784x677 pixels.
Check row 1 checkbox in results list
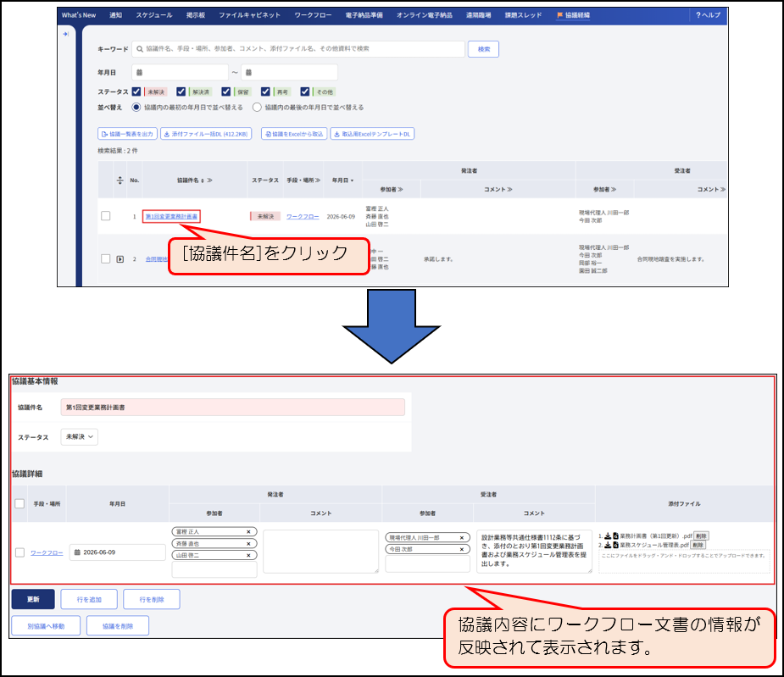pyautogui.click(x=105, y=215)
